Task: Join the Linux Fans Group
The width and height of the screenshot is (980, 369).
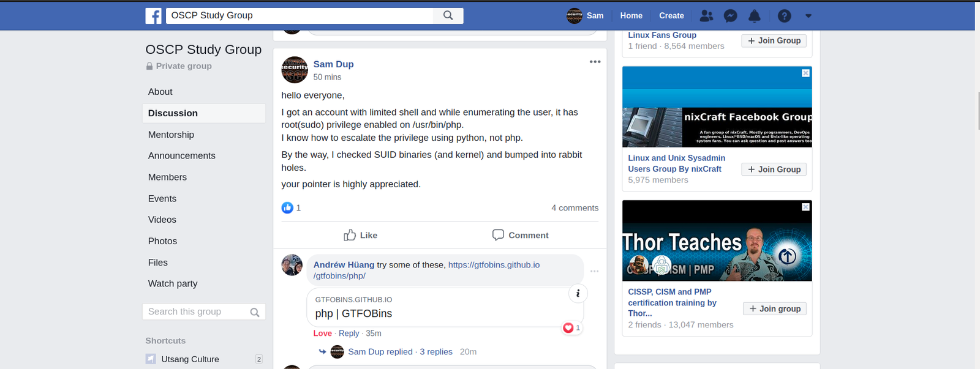Action: [774, 40]
